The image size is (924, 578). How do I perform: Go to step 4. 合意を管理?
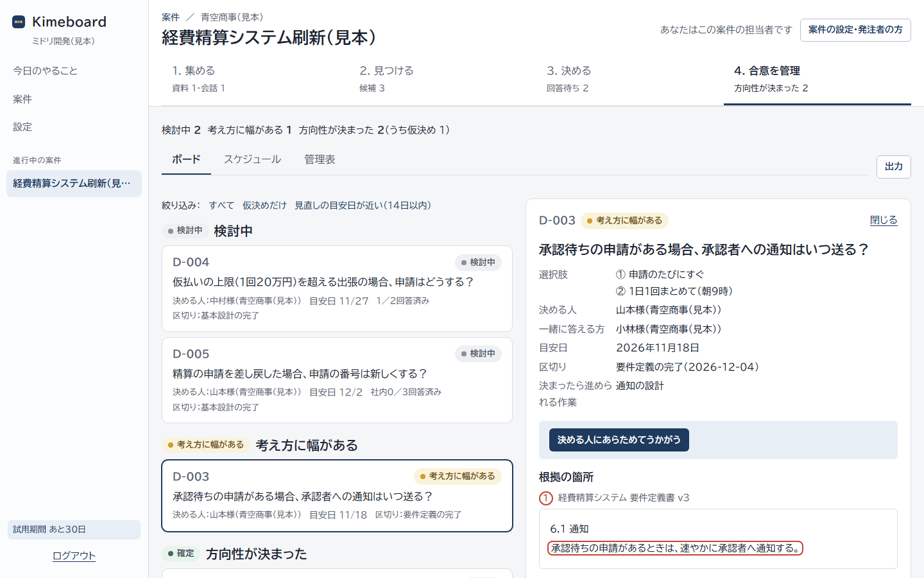click(x=817, y=79)
